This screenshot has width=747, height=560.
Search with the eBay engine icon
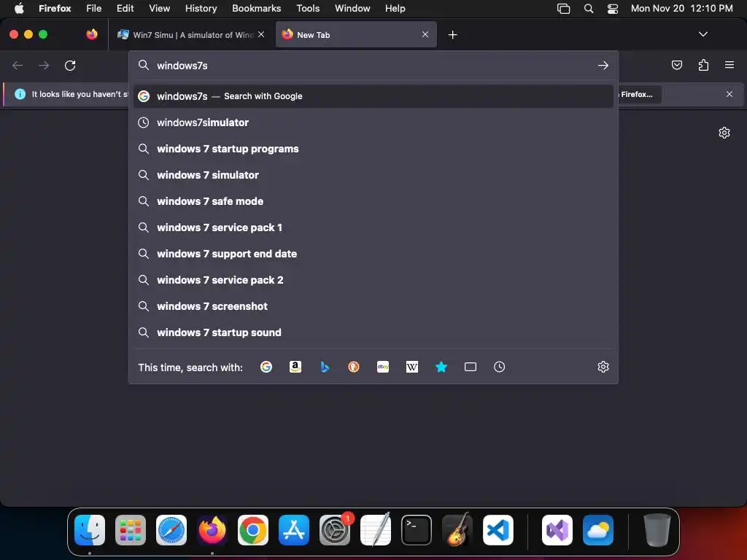point(383,367)
